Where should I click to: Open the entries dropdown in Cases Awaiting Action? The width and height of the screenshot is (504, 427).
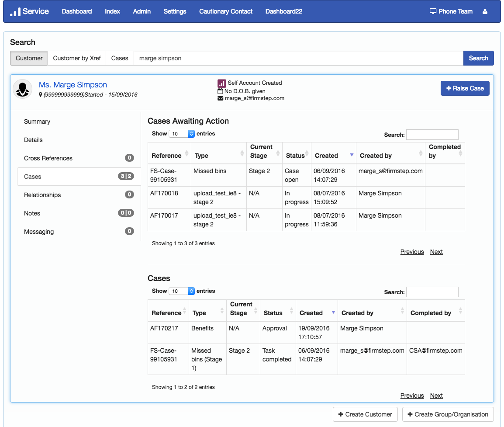click(182, 134)
